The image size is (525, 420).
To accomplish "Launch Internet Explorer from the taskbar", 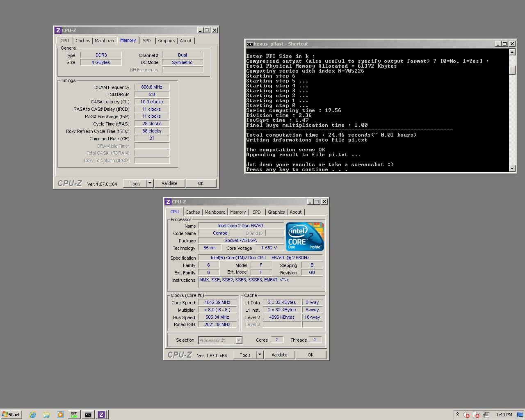I will coord(32,415).
